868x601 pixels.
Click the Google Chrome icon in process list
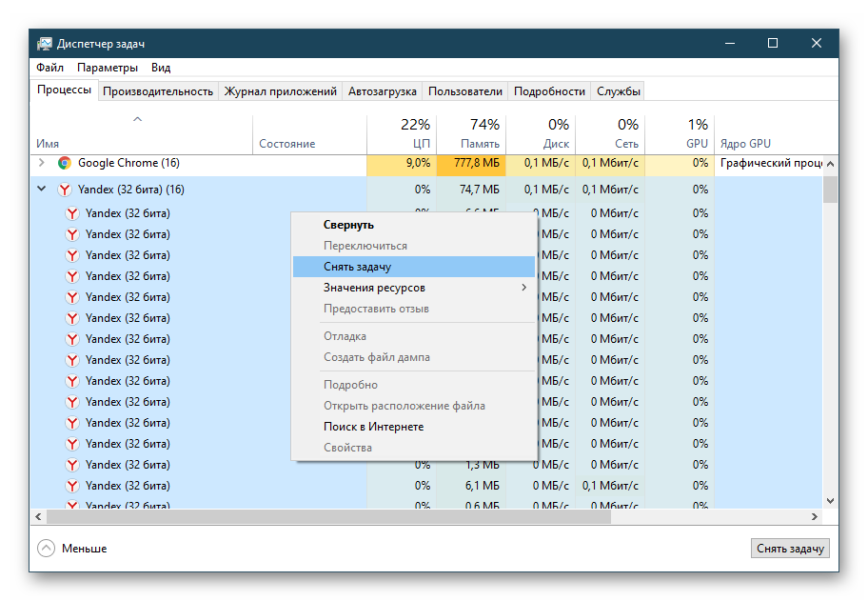[x=65, y=163]
